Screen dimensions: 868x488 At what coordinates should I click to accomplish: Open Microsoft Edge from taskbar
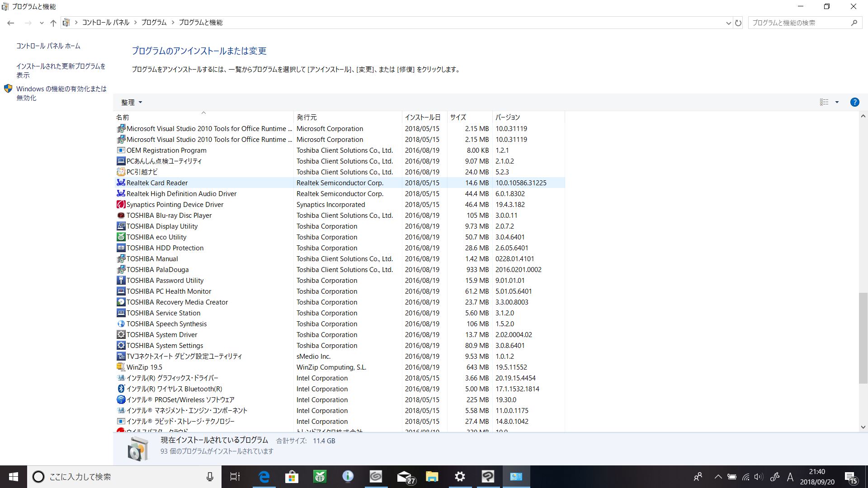tap(264, 477)
